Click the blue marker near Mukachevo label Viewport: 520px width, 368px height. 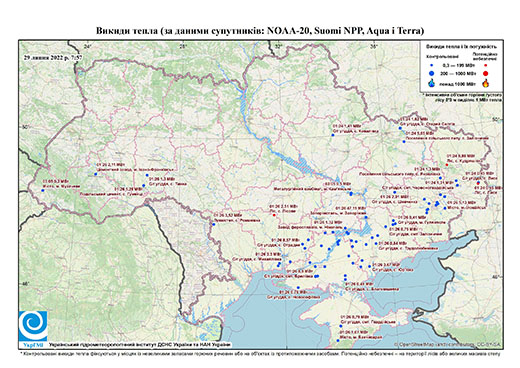point(43,190)
